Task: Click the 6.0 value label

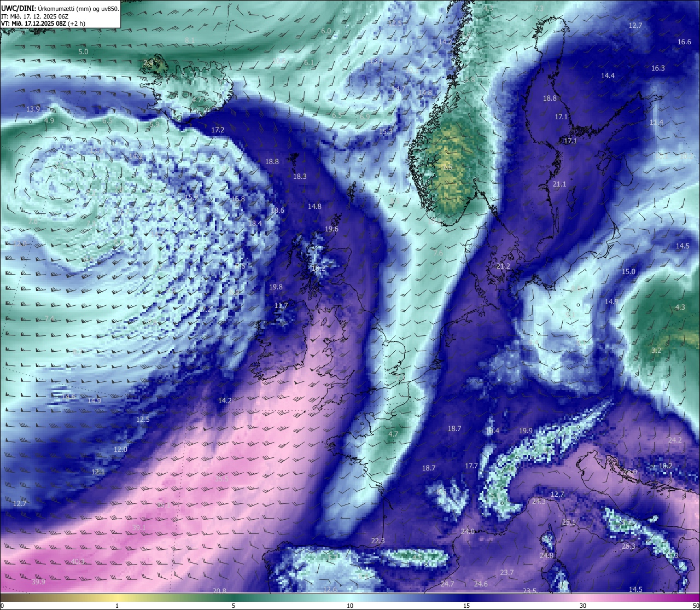Action: 326,31
